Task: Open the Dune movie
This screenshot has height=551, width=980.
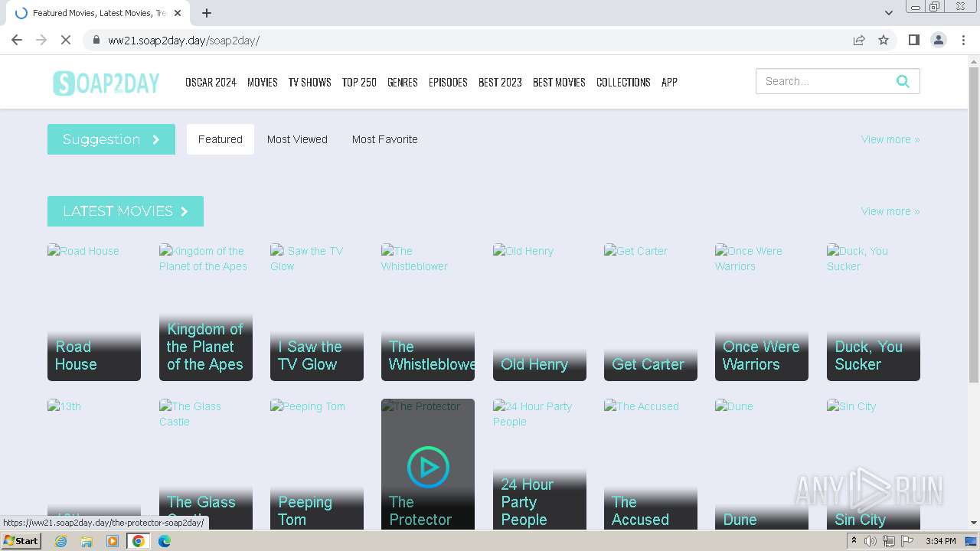Action: (x=762, y=464)
